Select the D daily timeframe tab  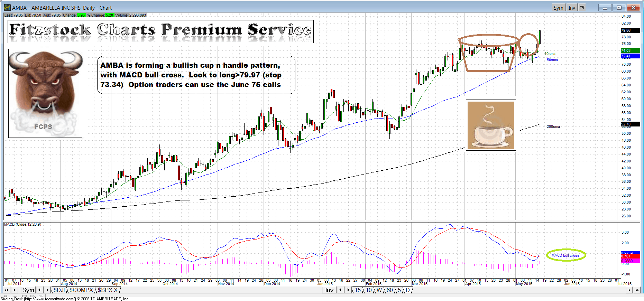click(x=408, y=290)
